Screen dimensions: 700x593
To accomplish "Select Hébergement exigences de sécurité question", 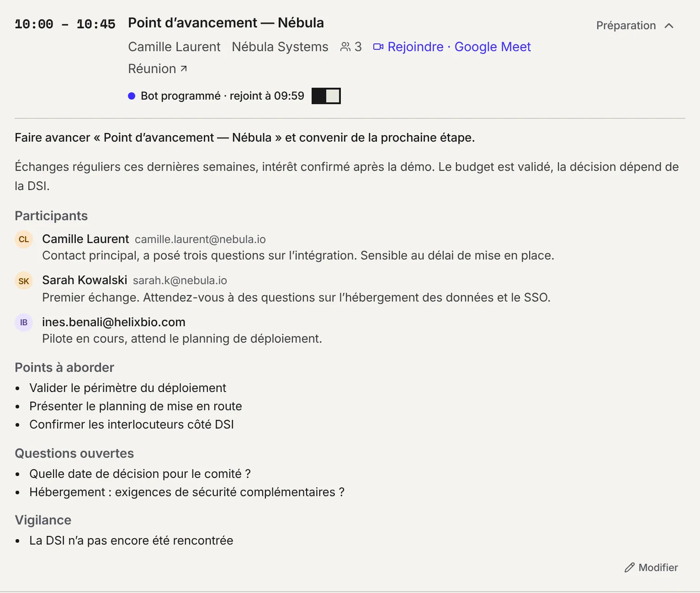I will (187, 492).
